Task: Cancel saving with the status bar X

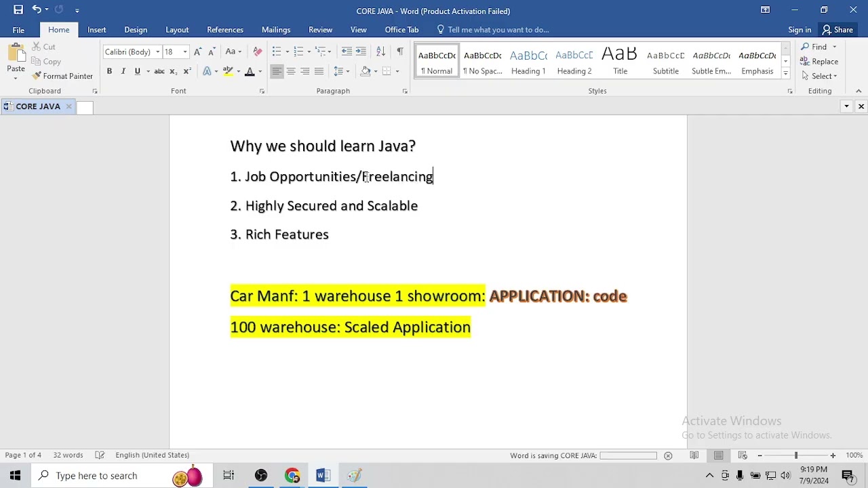Action: tap(668, 455)
